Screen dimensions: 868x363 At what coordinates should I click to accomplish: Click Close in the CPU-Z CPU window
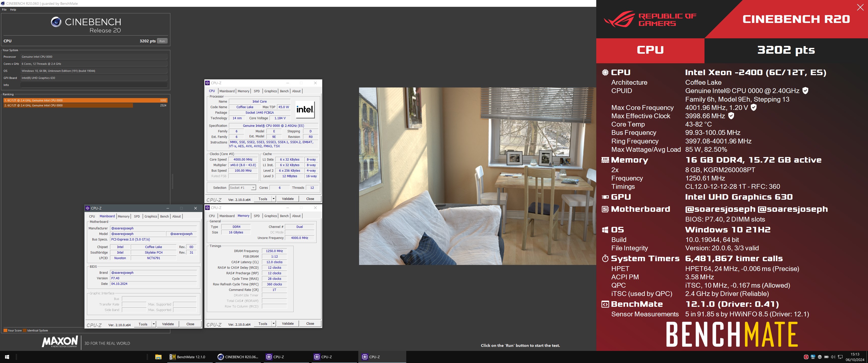point(310,199)
